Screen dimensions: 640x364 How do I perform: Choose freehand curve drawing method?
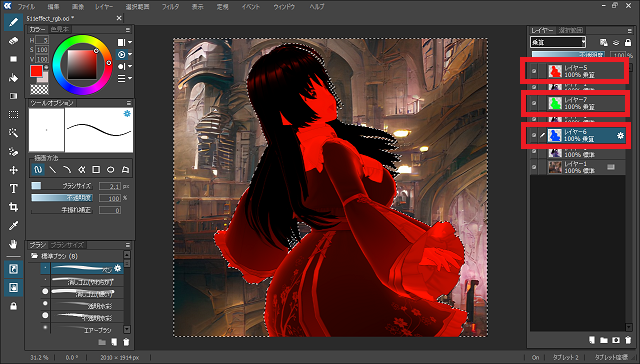[x=38, y=169]
